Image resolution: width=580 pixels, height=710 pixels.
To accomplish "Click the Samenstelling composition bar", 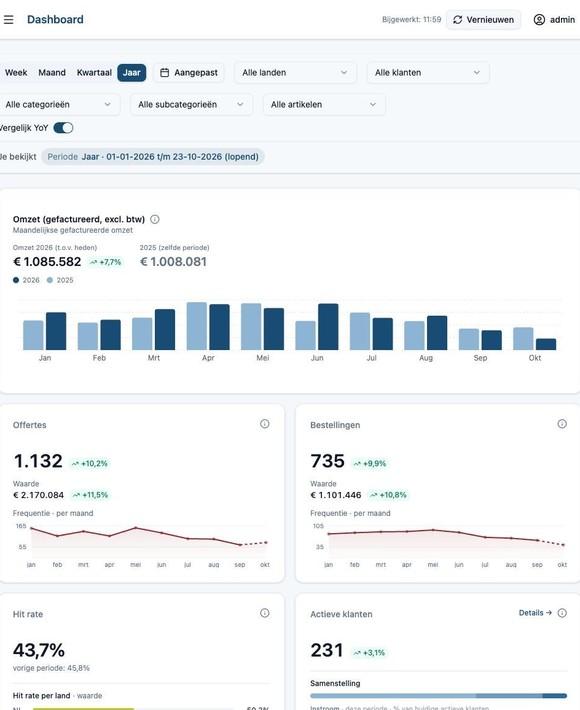I will pos(438,696).
